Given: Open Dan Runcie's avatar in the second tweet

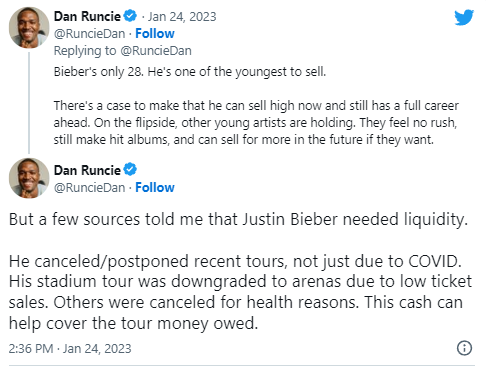Looking at the screenshot, I should click(x=29, y=178).
